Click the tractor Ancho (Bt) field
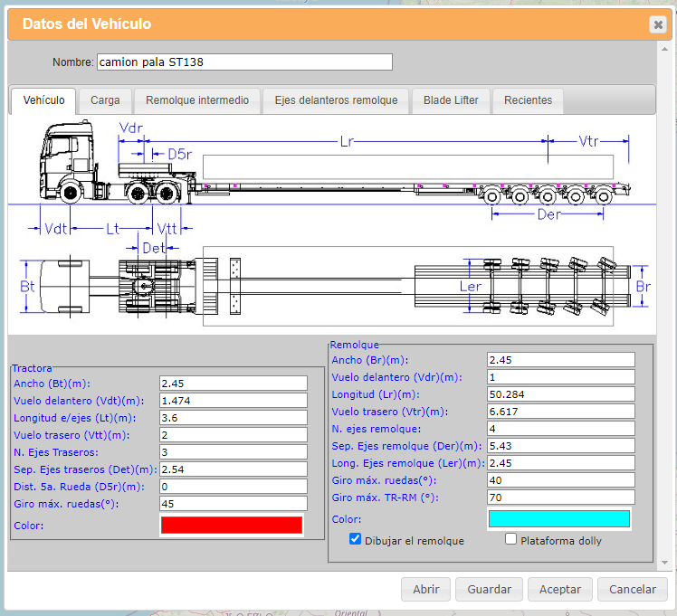This screenshot has width=677, height=616. tap(234, 384)
